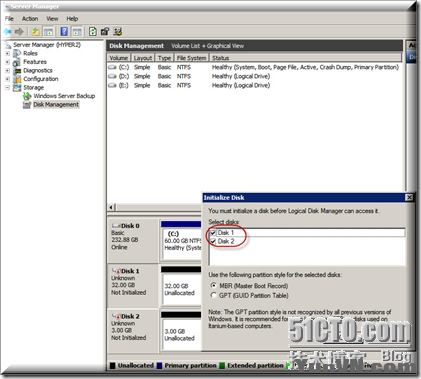
Task: Sort by the Status column header
Action: (305, 58)
